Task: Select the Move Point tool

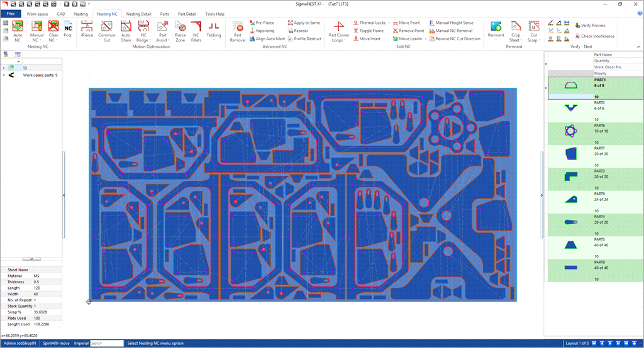Action: tap(406, 23)
